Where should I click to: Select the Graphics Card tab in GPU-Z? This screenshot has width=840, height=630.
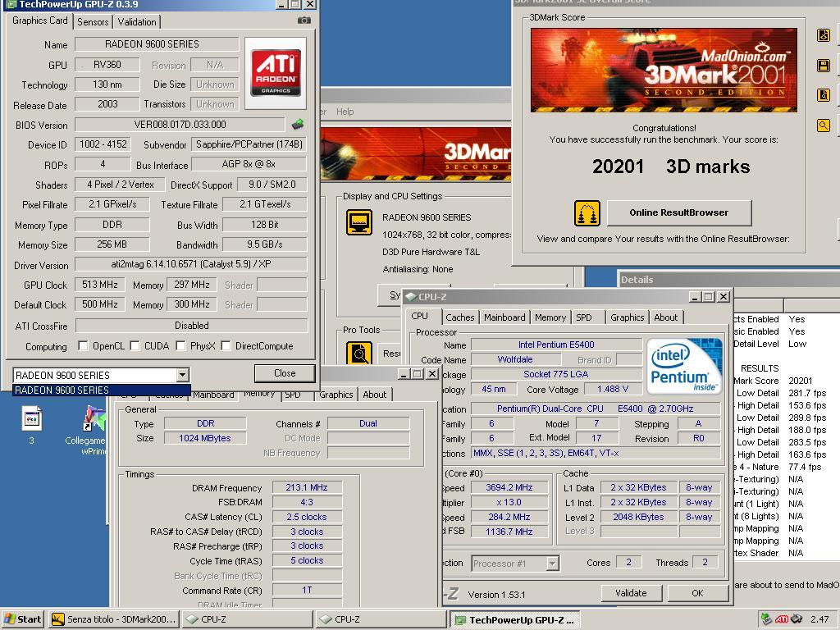[40, 21]
